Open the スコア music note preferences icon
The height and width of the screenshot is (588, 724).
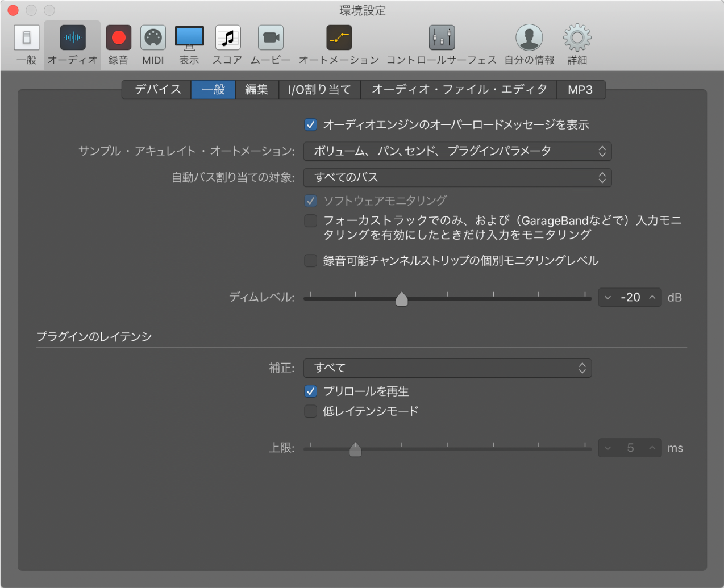228,38
